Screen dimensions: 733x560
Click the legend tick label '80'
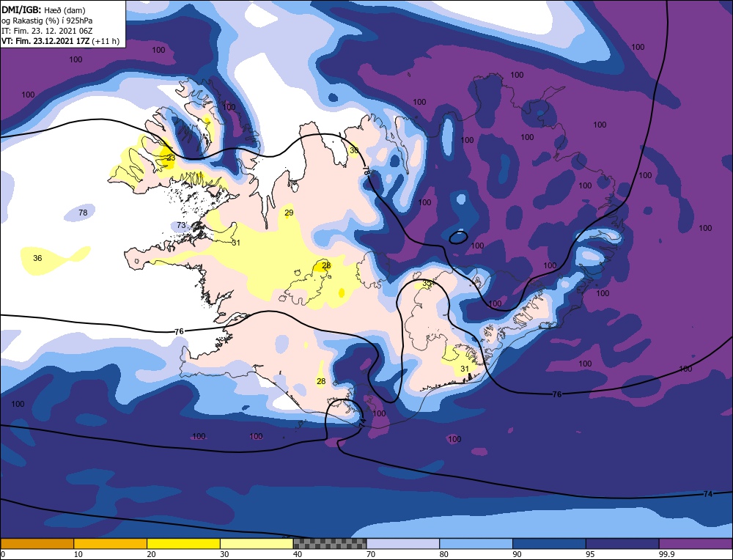(x=443, y=554)
